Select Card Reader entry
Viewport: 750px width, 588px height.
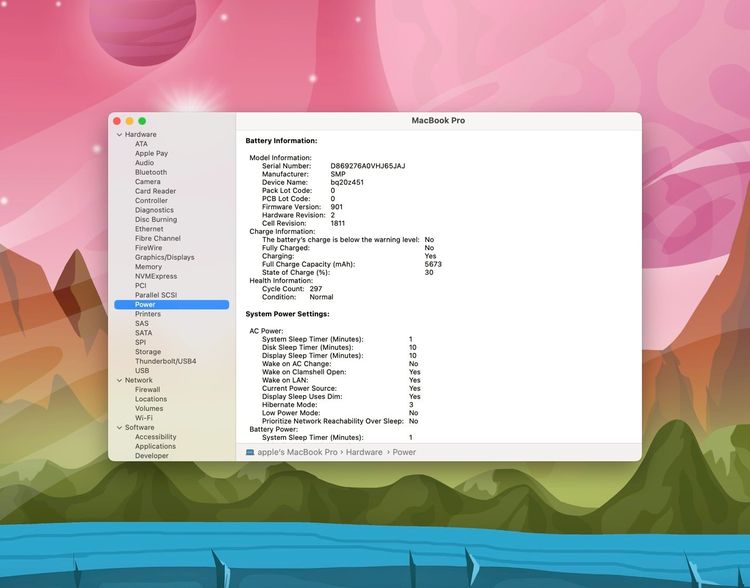155,191
